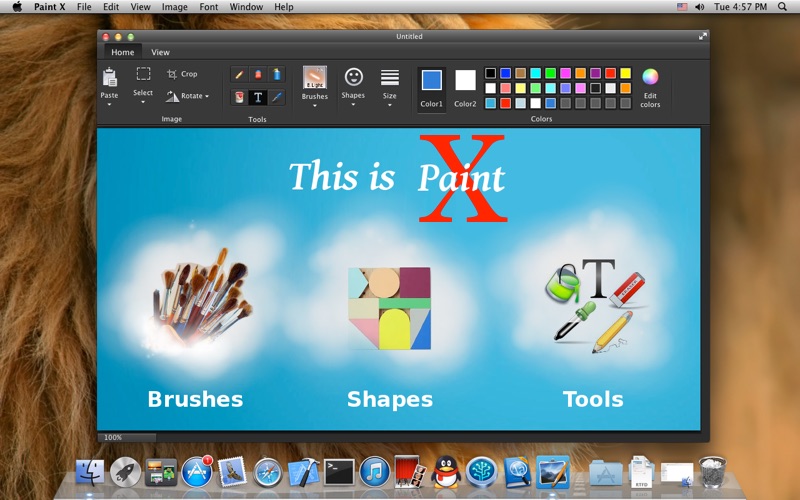Open the Spotlight search icon
800x500 pixels.
[x=782, y=6]
